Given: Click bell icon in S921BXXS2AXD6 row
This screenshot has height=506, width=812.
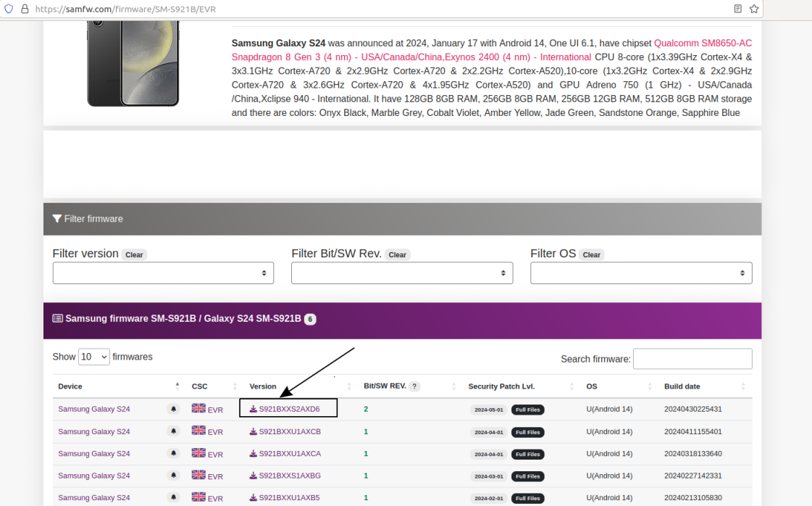Looking at the screenshot, I should [173, 409].
